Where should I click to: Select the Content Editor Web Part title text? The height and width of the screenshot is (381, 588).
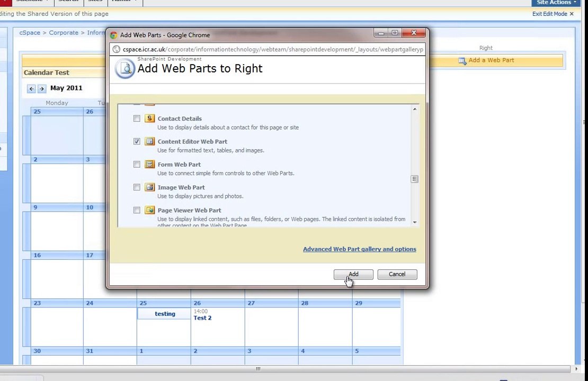[192, 141]
